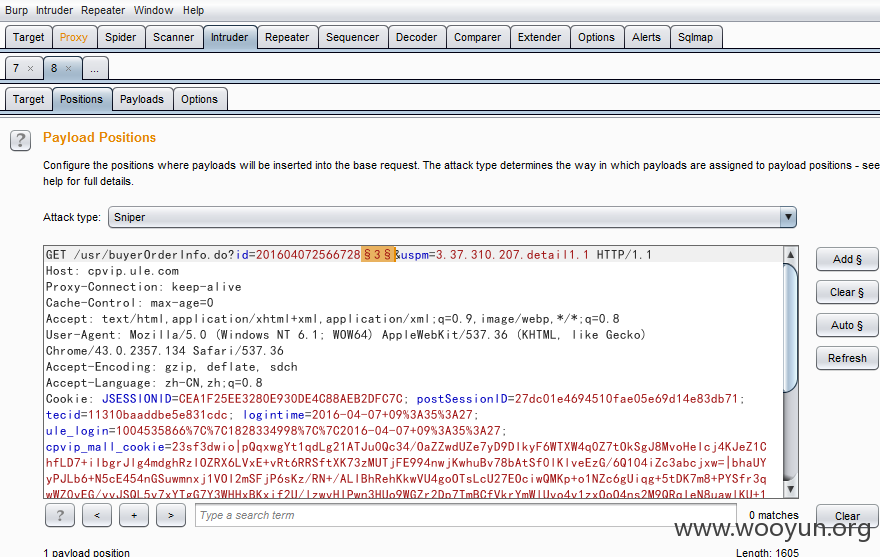Switch to the Sequencer tab
This screenshot has height=557, width=880.
352,37
